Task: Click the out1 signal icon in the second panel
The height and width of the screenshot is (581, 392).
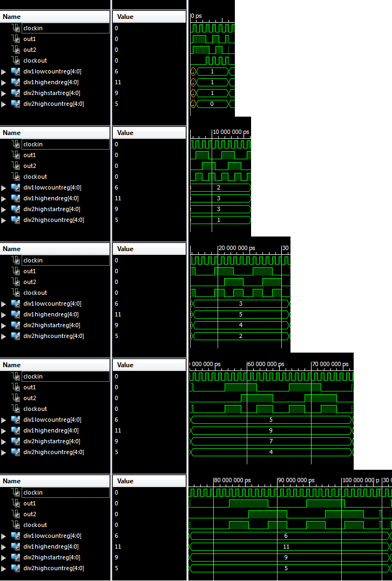Action: pos(16,155)
